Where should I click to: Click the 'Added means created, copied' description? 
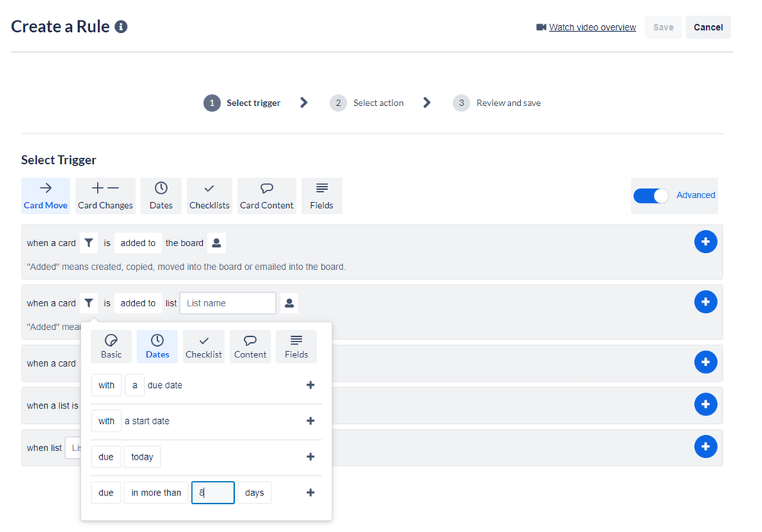tap(186, 267)
